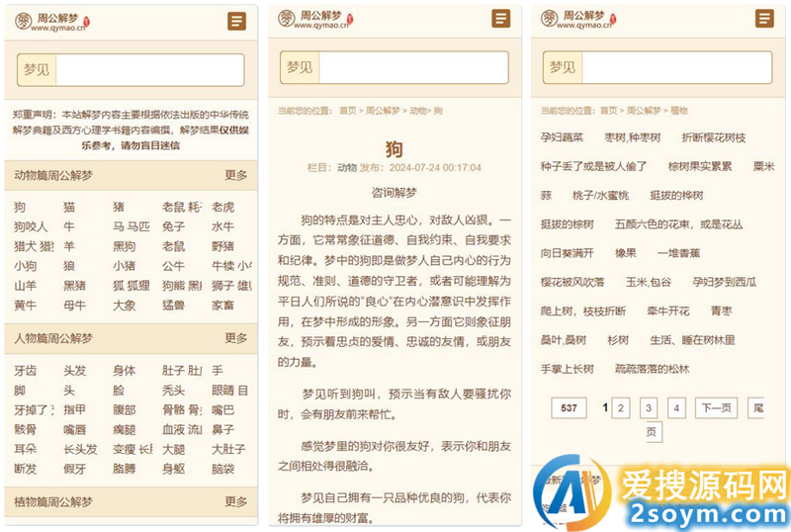The width and height of the screenshot is (791, 532).
Task: Go to page 4 in the pagination
Action: pyautogui.click(x=676, y=407)
